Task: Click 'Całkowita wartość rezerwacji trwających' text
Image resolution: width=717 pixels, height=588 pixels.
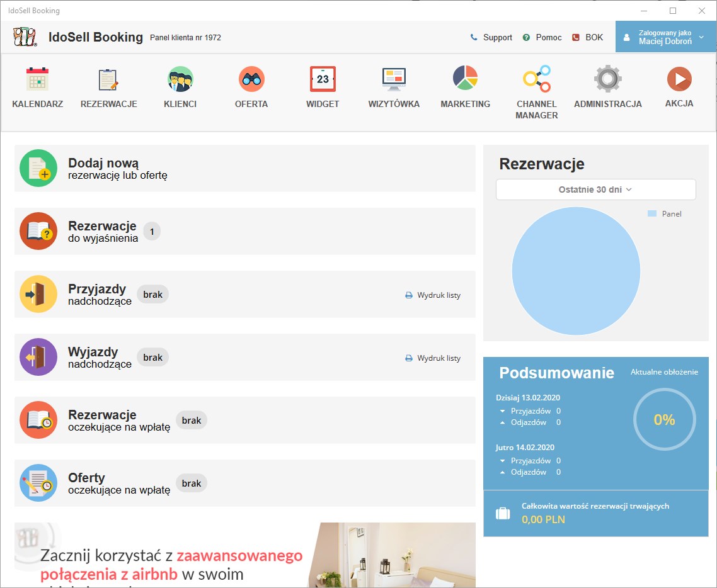Action: coord(595,506)
